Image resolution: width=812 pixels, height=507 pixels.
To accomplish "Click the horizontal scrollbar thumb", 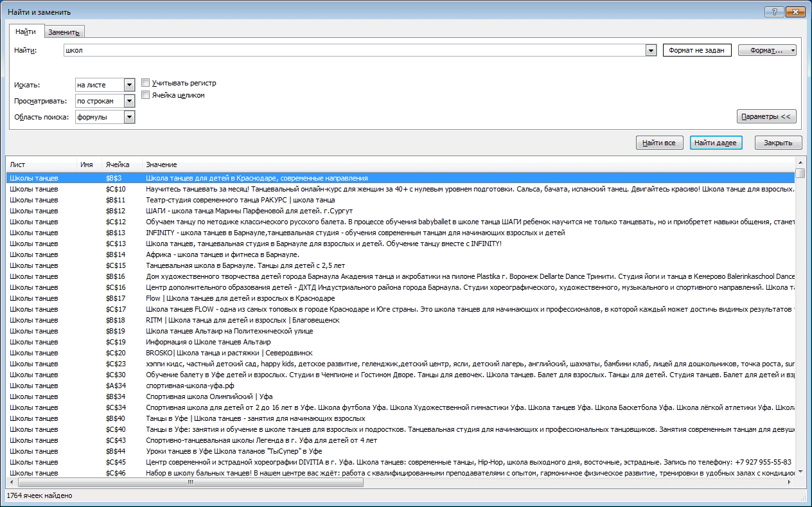I will [190, 482].
